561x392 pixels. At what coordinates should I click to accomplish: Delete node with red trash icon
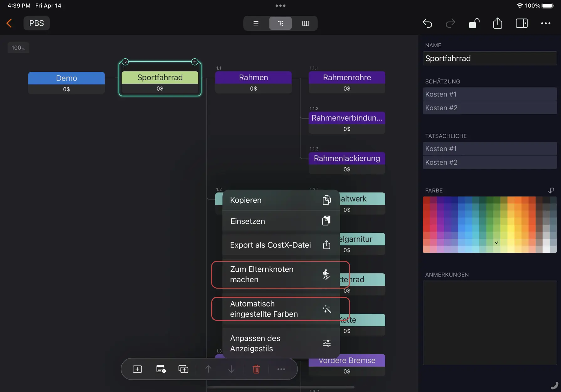pyautogui.click(x=256, y=369)
